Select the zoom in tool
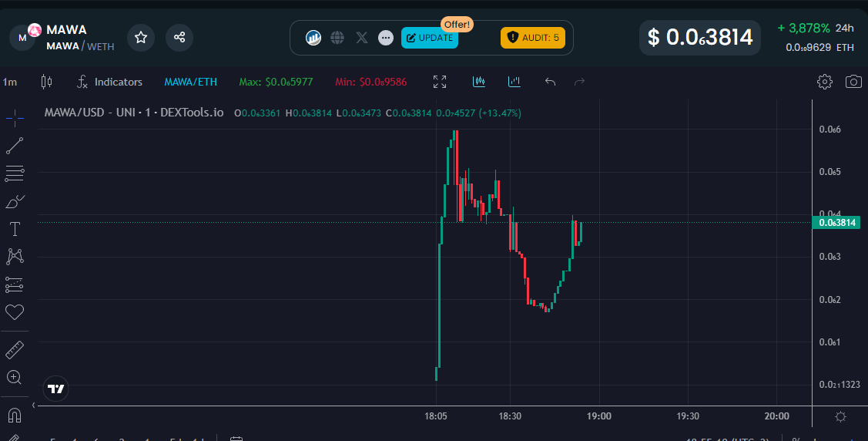 coord(15,378)
